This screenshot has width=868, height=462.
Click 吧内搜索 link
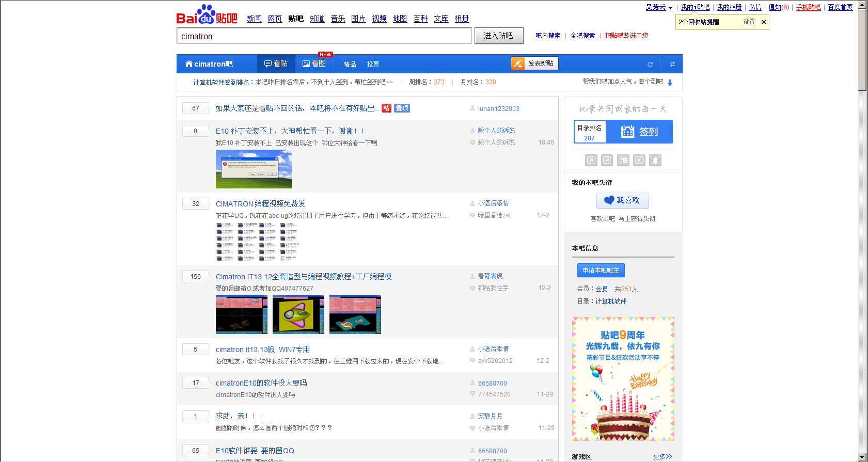[x=548, y=36]
